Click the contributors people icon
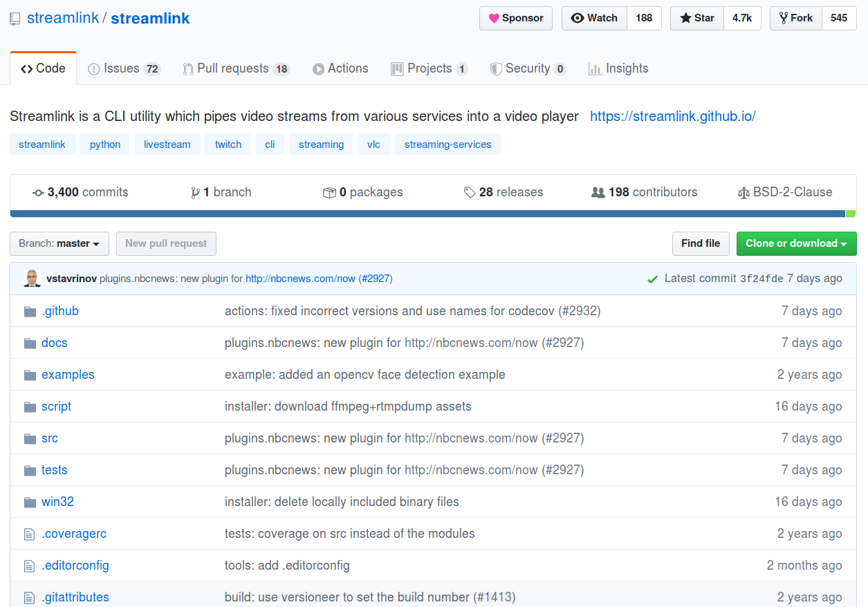Viewport: 868px width, 607px height. (x=598, y=193)
